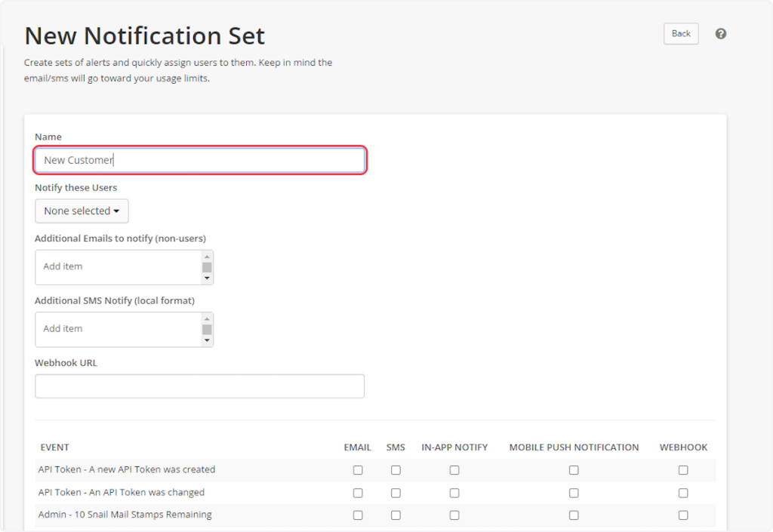
Task: Click the Name input field
Action: click(x=200, y=160)
